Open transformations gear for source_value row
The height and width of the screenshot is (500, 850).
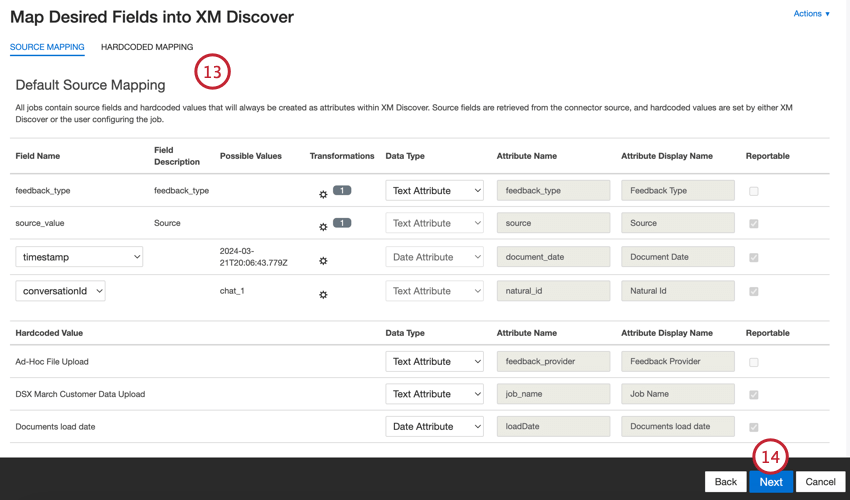(323, 227)
